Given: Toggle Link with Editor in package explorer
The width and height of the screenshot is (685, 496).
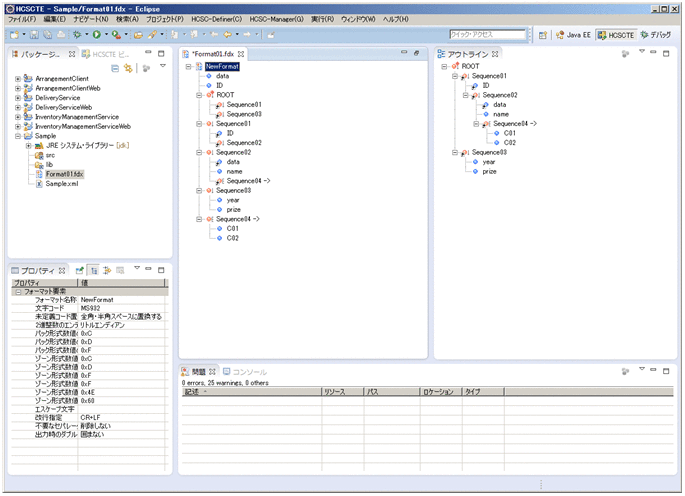Looking at the screenshot, I should point(128,68).
